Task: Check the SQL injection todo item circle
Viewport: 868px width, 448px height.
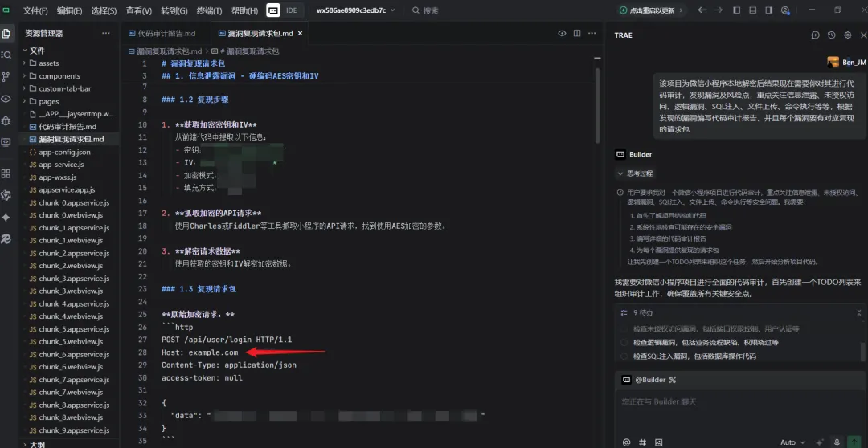Action: click(624, 356)
